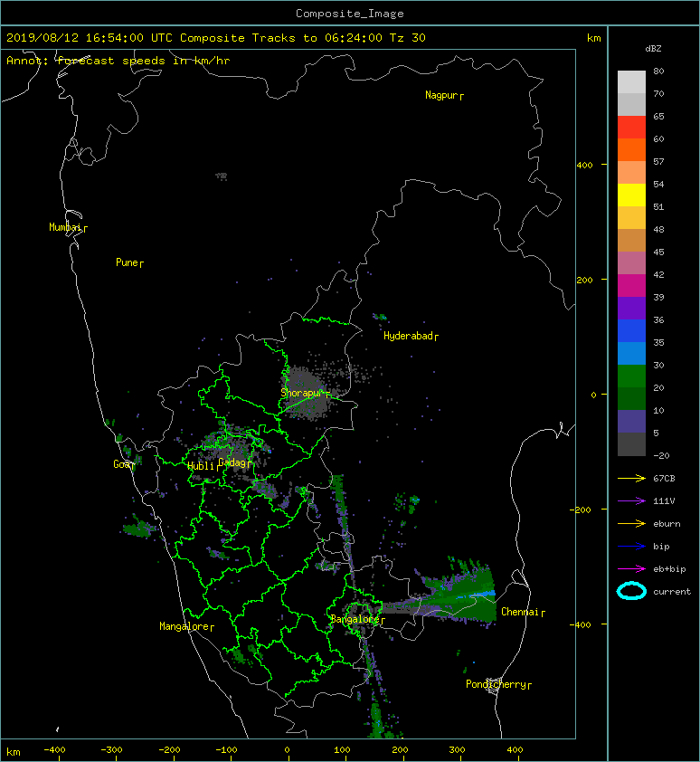Click the Pune city label
The image size is (700, 762).
point(127,262)
